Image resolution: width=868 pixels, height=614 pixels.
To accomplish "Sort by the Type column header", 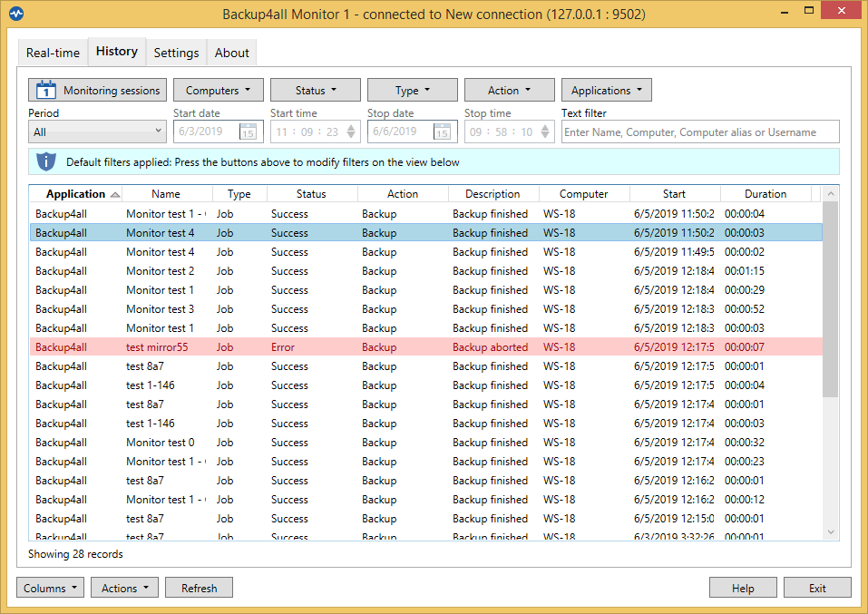I will point(239,194).
